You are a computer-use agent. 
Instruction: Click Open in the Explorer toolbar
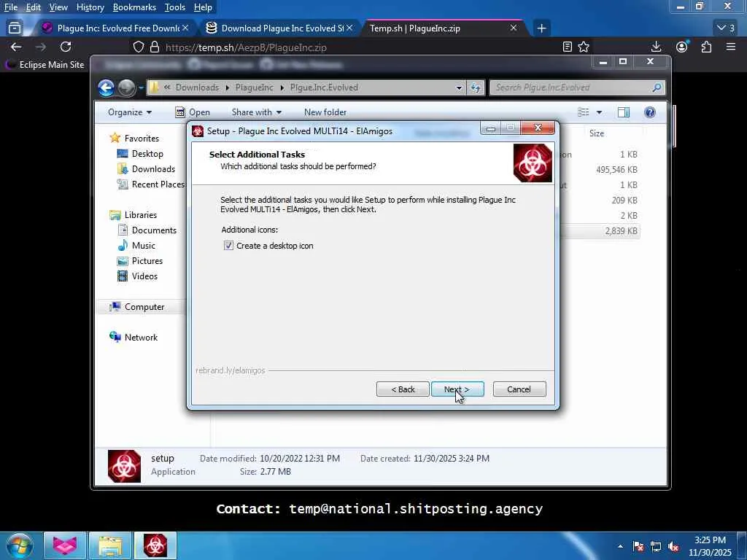pyautogui.click(x=193, y=112)
